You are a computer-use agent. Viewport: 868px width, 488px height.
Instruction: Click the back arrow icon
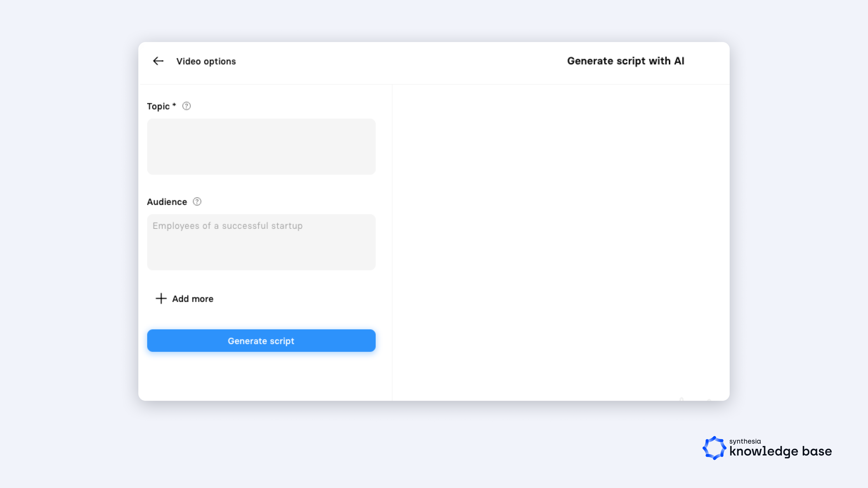pyautogui.click(x=158, y=61)
